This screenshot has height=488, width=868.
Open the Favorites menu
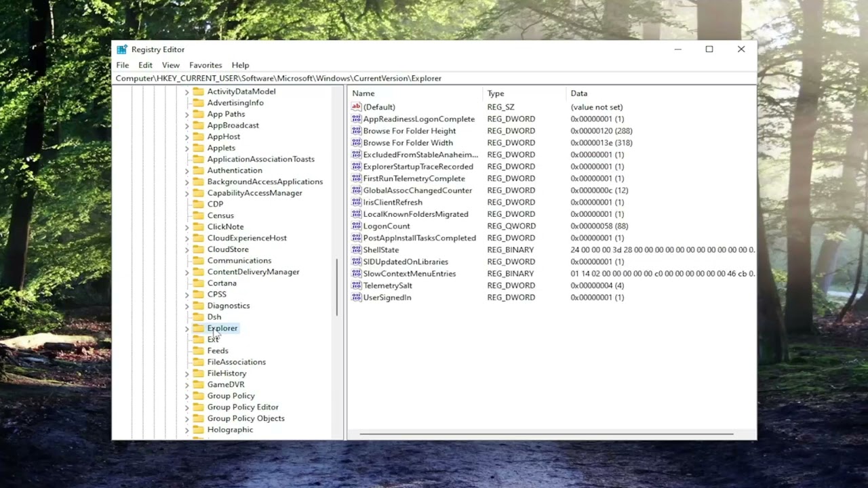(205, 65)
